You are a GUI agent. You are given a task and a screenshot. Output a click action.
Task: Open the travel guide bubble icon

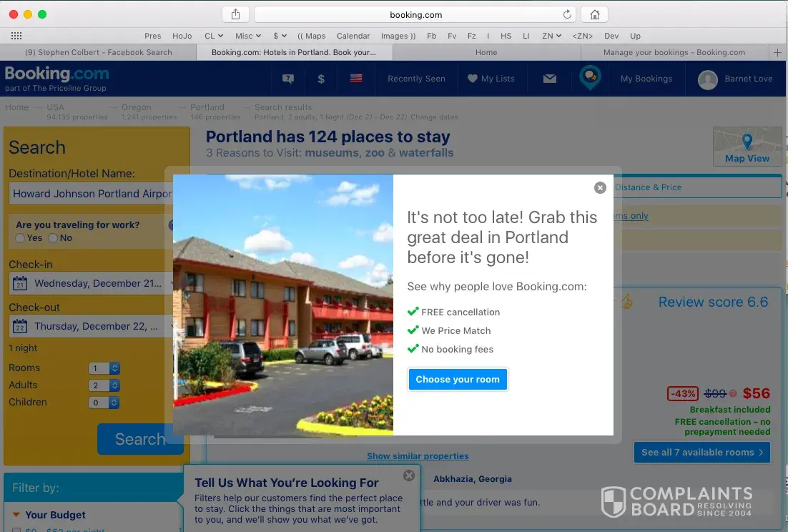tap(590, 77)
